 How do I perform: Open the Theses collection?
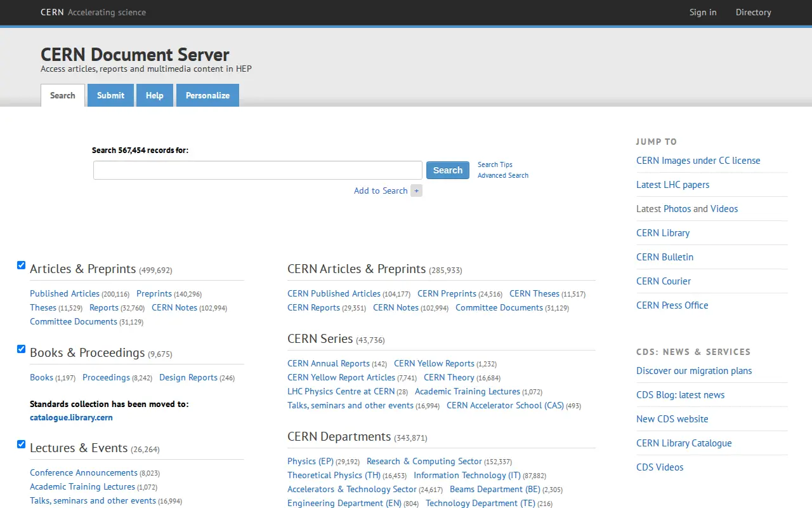(43, 307)
